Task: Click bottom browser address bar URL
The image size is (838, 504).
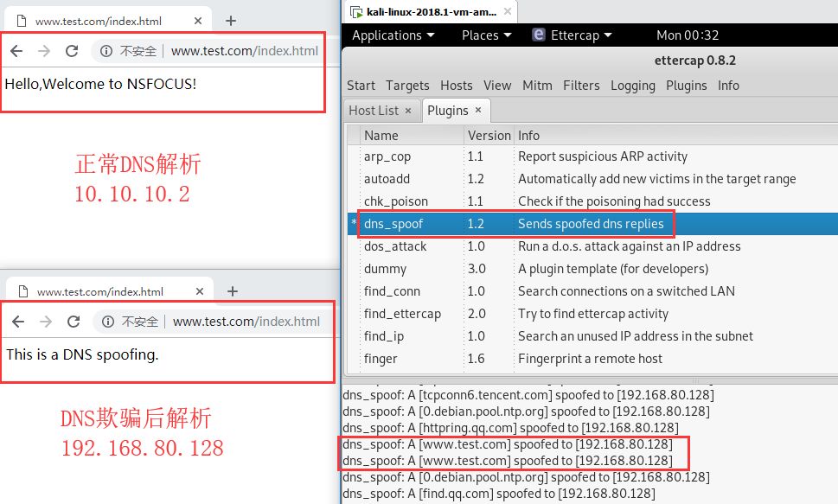Action: click(x=246, y=322)
